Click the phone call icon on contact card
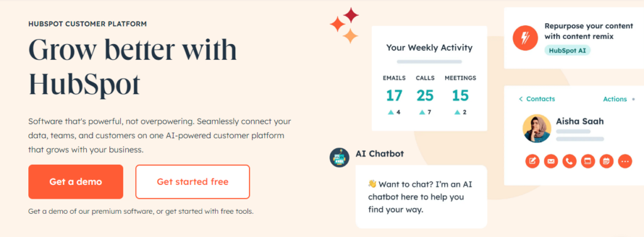The image size is (644, 237). coord(569,162)
